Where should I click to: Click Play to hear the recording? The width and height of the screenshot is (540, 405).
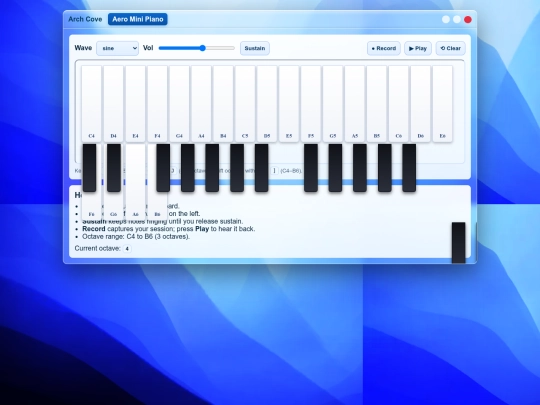click(418, 48)
